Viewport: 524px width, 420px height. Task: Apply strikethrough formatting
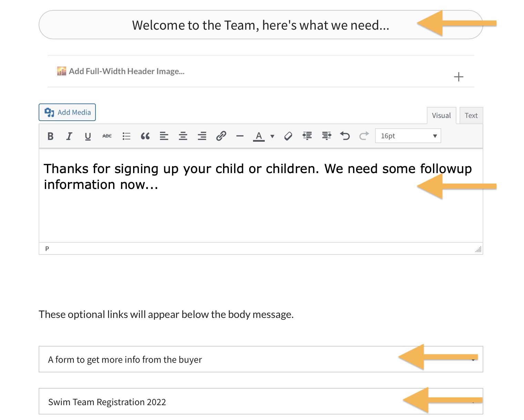107,136
